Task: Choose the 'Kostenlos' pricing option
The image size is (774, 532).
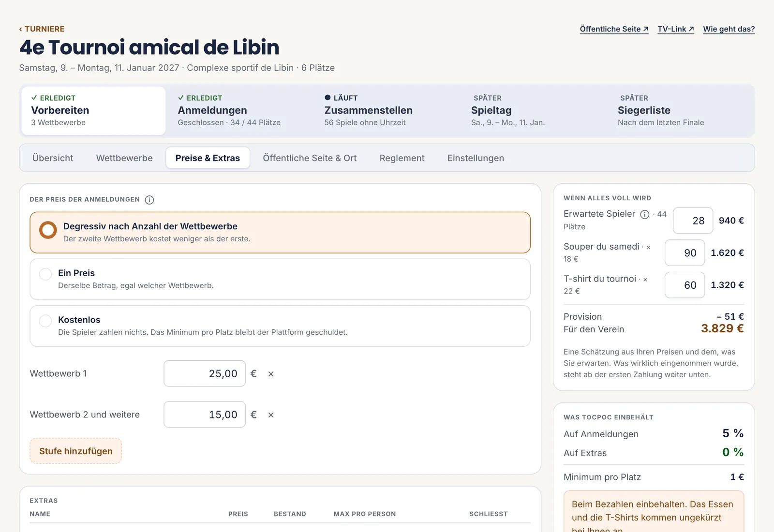Action: click(x=280, y=326)
